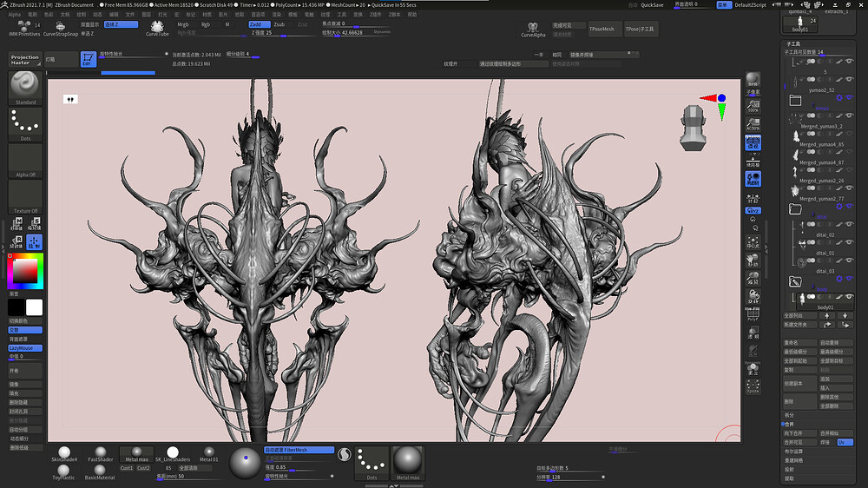Select the ToyPlastic material

click(x=63, y=472)
